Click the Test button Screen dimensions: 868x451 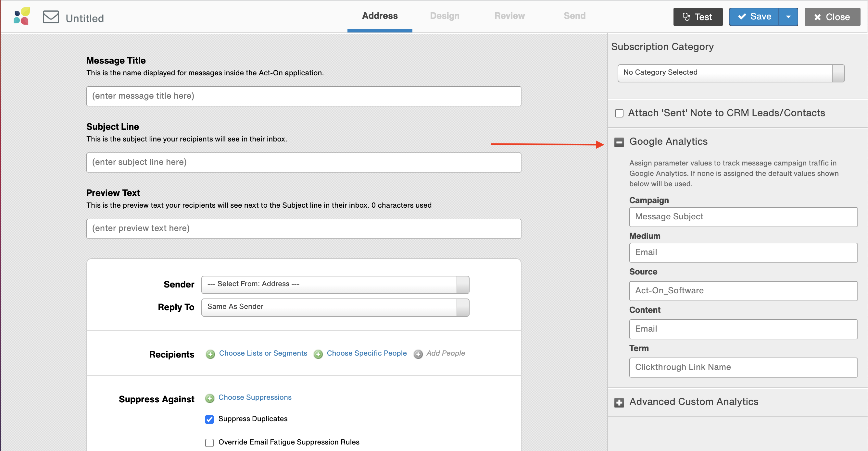pyautogui.click(x=698, y=17)
